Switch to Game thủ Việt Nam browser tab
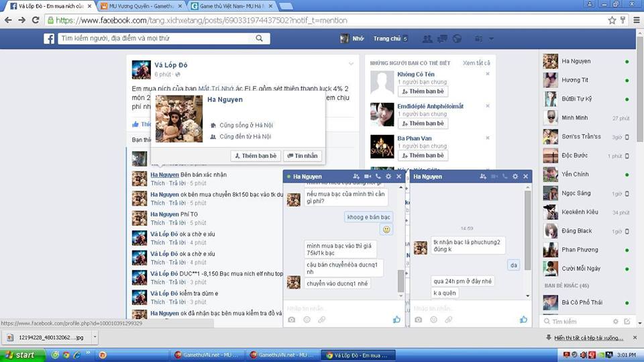This screenshot has height=362, width=644. point(231,6)
